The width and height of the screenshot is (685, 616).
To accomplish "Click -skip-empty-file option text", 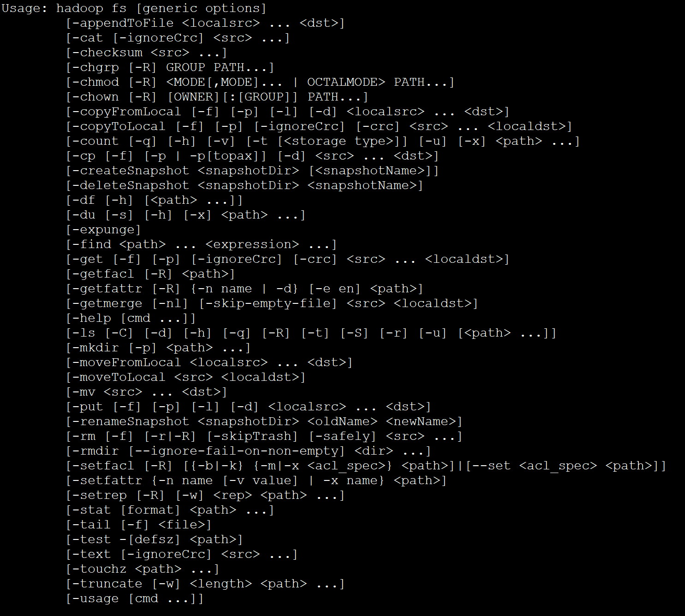I will [x=268, y=303].
